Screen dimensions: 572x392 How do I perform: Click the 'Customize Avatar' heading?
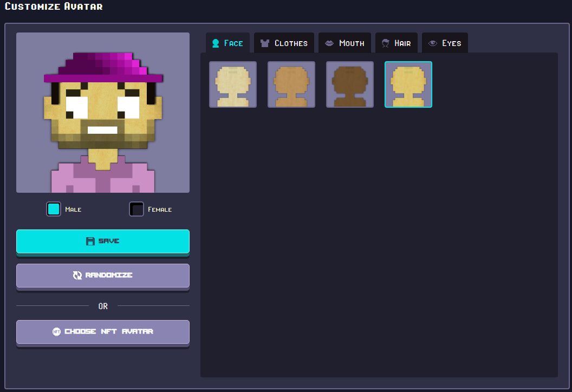pos(54,6)
